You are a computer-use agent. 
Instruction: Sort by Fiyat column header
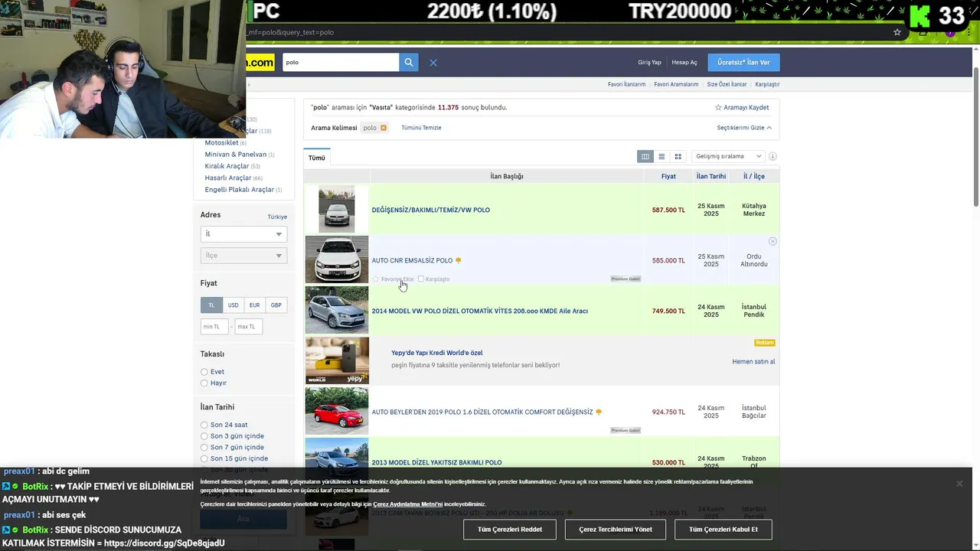coord(668,176)
